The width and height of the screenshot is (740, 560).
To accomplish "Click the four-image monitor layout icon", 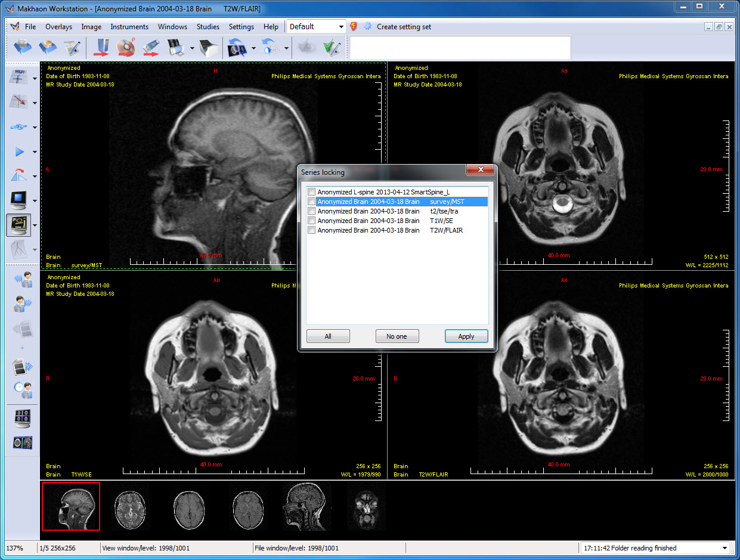I will click(22, 419).
